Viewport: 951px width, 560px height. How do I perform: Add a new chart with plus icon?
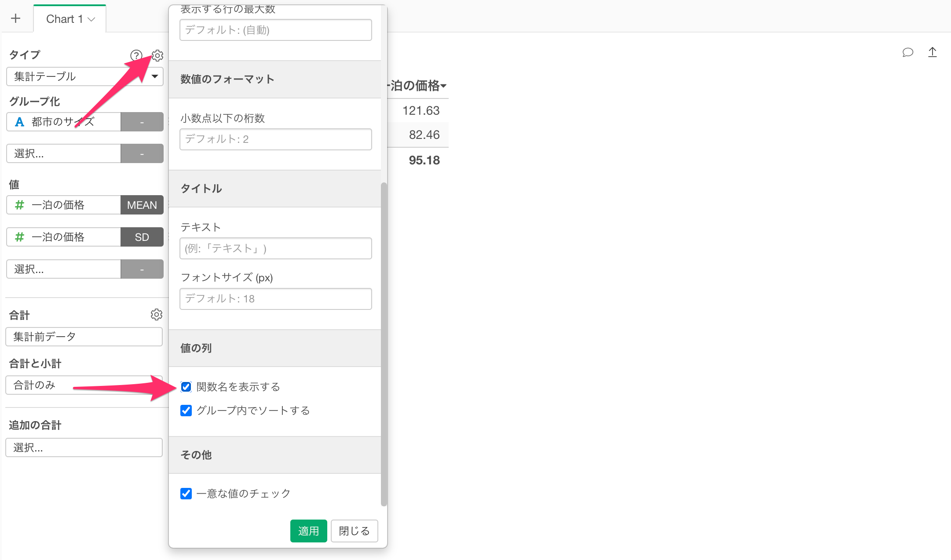pyautogui.click(x=16, y=18)
